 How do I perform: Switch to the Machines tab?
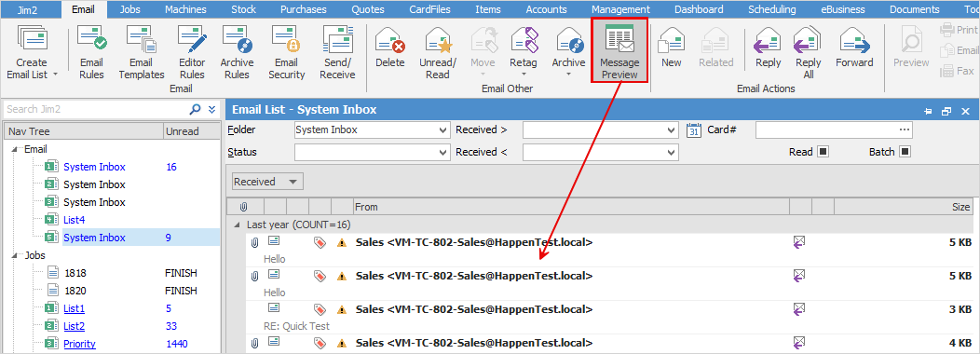185,9
